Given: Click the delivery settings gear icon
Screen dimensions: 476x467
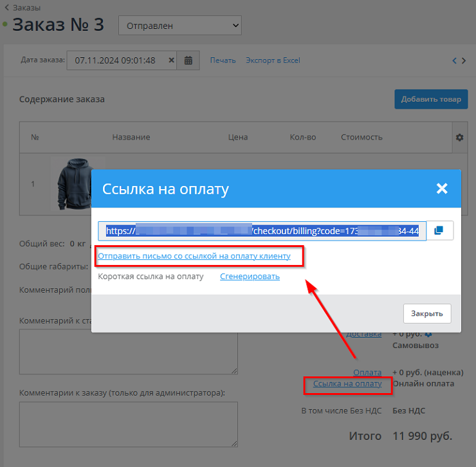Looking at the screenshot, I should (x=428, y=334).
